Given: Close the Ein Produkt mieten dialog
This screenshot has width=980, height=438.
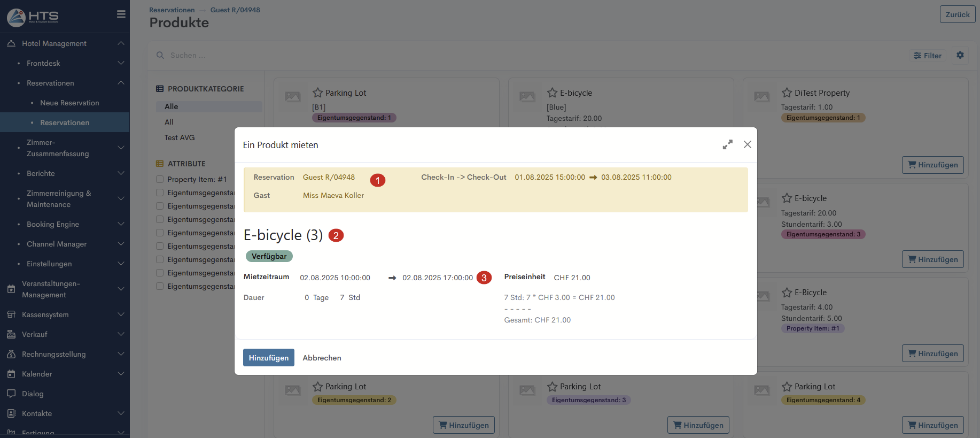Looking at the screenshot, I should [747, 145].
